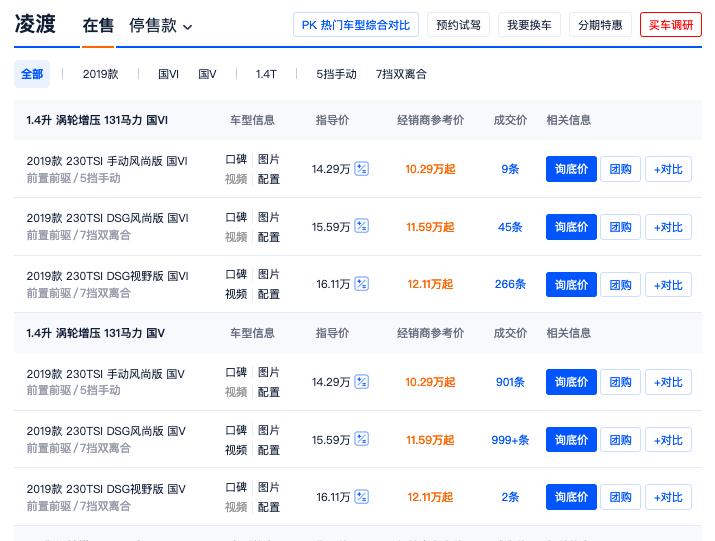Screen dimensions: 715x541
Task: Add DSG视野版 国V to comparison
Action: pyautogui.click(x=668, y=497)
